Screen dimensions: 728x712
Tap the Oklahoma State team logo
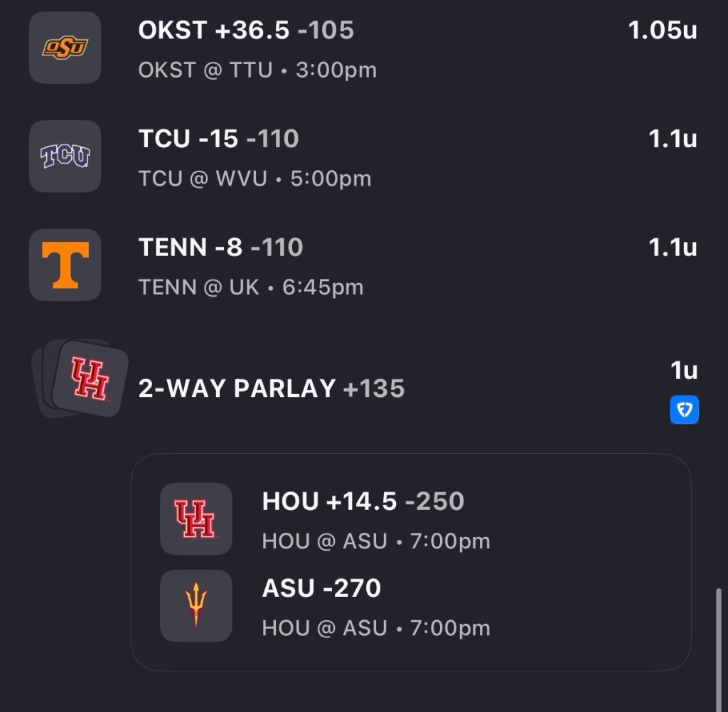tap(65, 48)
